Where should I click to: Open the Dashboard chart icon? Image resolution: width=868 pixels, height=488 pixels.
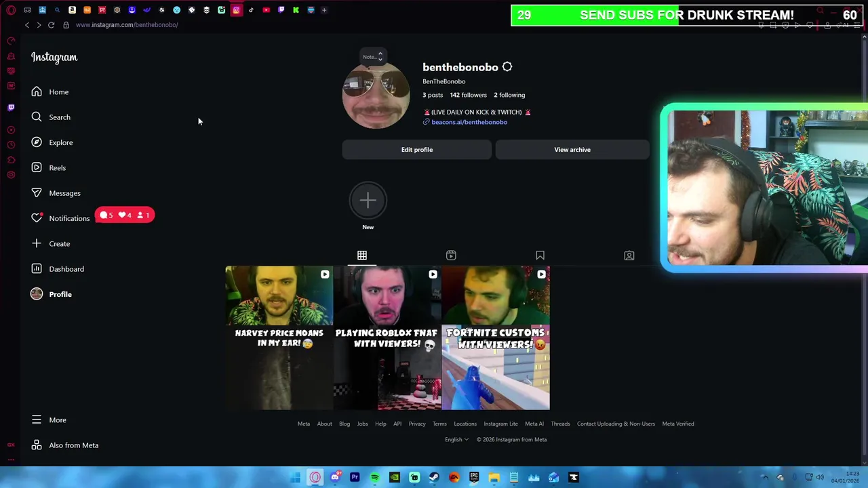tap(37, 269)
